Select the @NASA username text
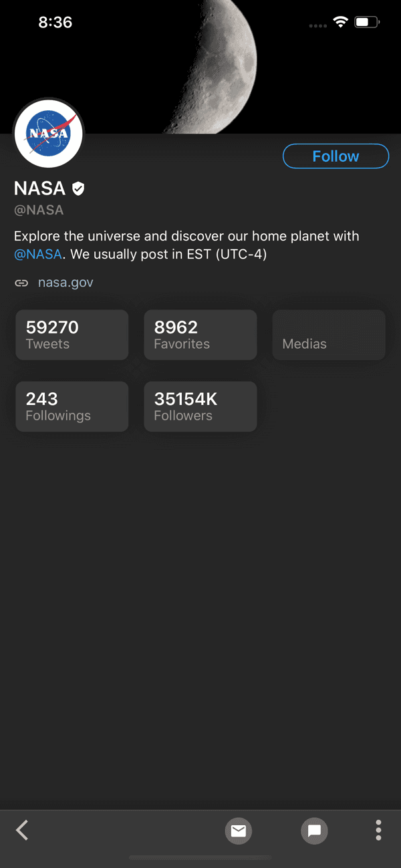 (x=39, y=209)
